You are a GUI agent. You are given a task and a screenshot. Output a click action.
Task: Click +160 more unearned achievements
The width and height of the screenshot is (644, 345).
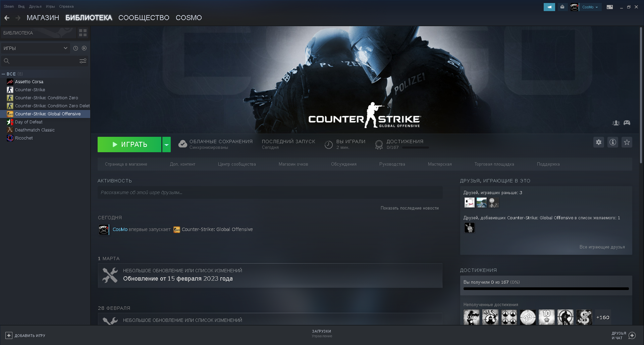[603, 318]
